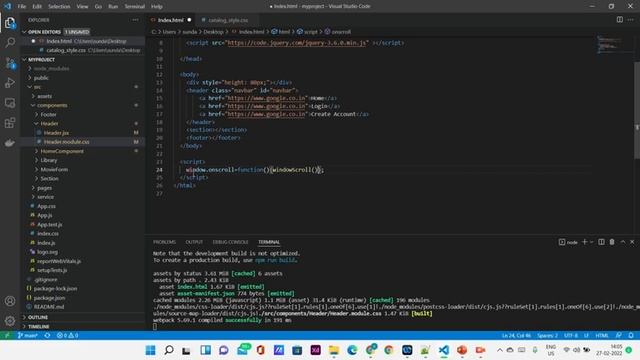Change language mode HTML in status bar
640x360 pixels.
pyautogui.click(x=602, y=336)
